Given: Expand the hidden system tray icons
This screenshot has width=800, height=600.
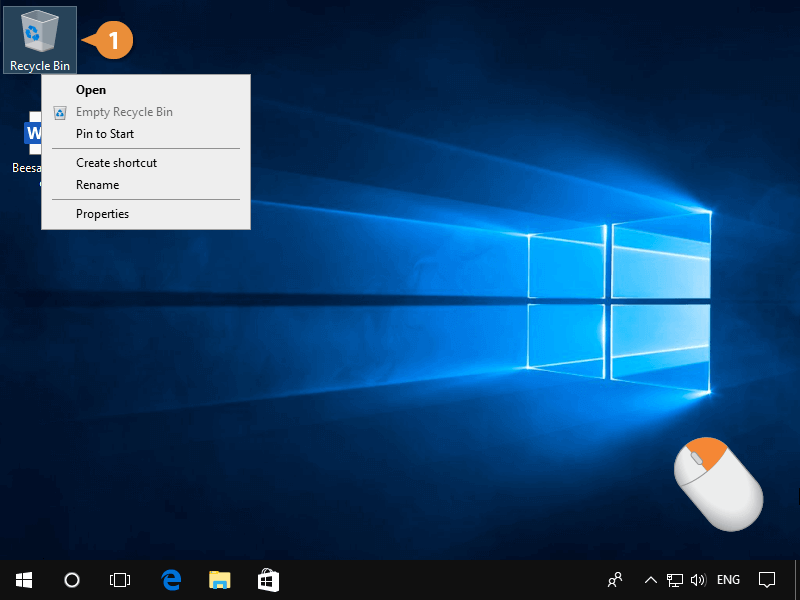Looking at the screenshot, I should (650, 580).
